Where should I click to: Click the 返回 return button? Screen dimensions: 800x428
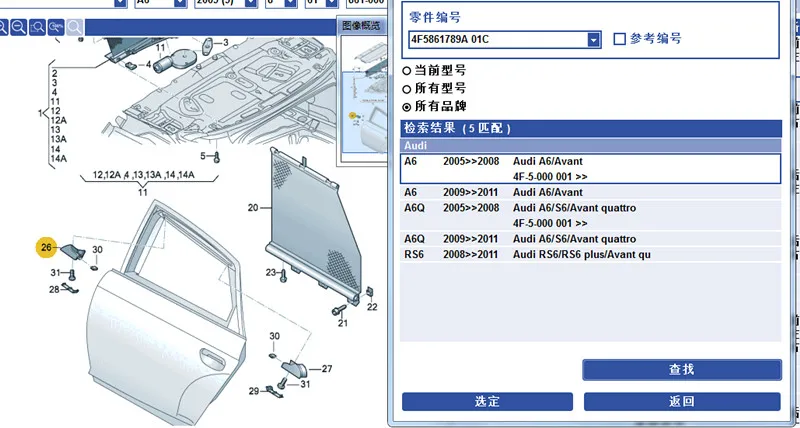click(x=682, y=401)
